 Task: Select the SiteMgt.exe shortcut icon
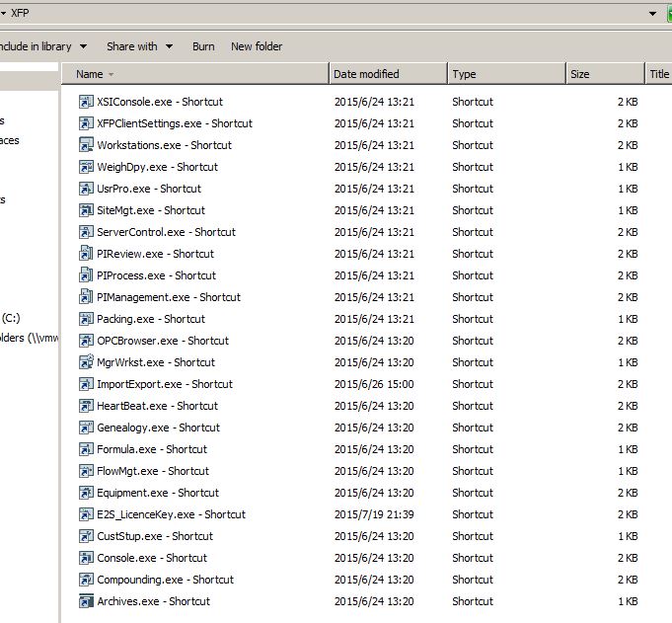(x=86, y=210)
